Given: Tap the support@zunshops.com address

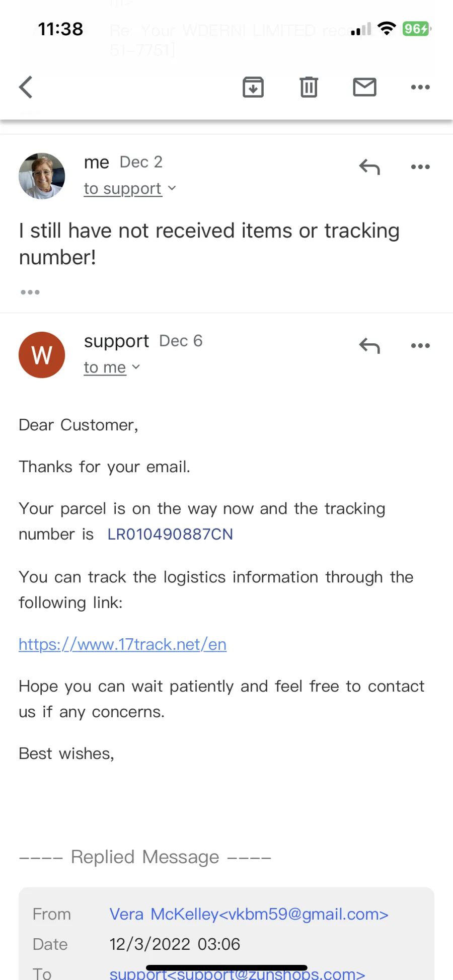Looking at the screenshot, I should click(237, 974).
